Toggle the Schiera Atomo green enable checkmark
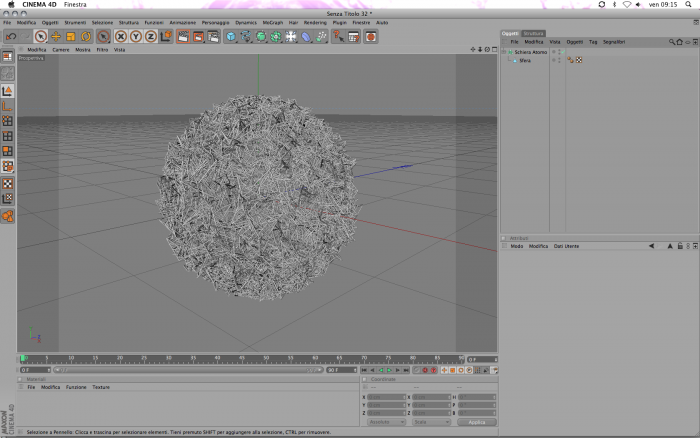700x438 pixels. (563, 52)
